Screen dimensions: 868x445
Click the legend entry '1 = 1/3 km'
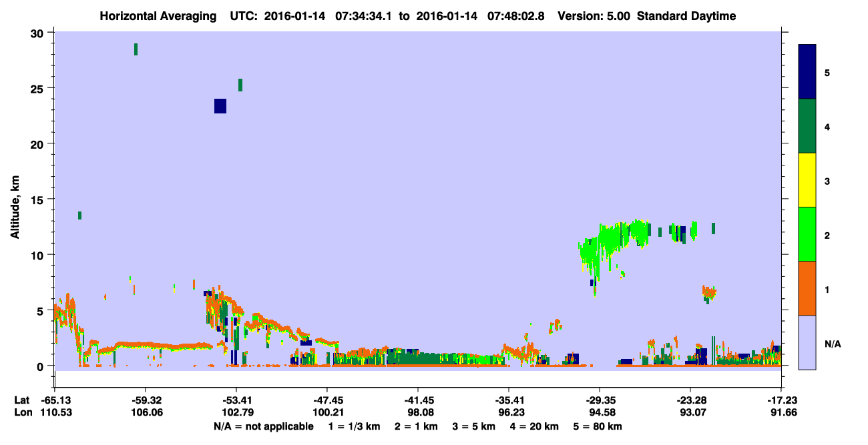pos(353,426)
